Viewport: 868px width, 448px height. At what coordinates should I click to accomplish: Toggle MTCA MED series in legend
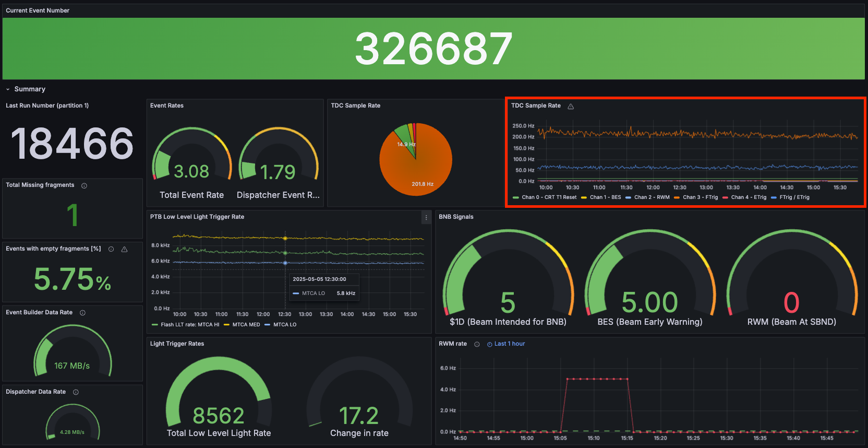246,325
